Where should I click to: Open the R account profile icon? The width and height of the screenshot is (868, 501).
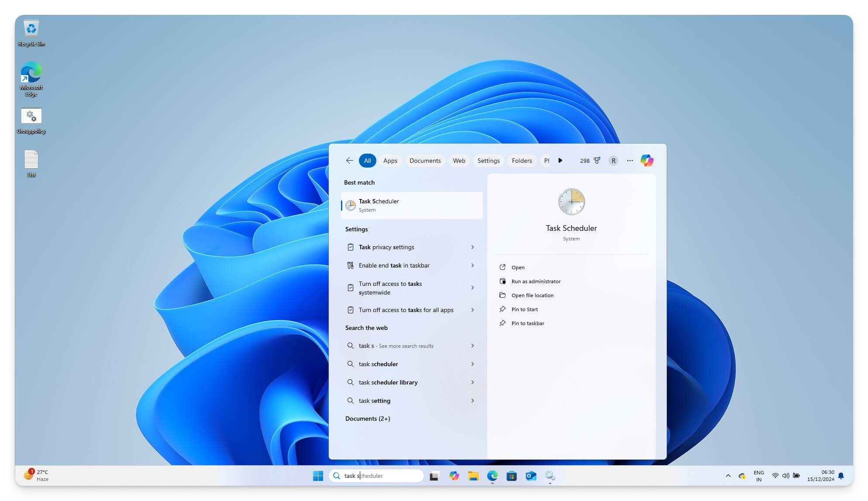(613, 161)
